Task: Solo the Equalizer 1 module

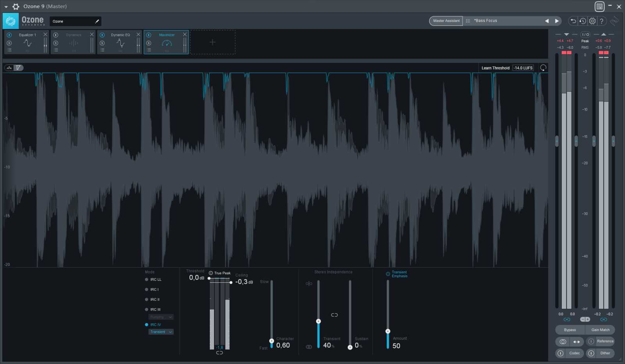Action: [9, 43]
